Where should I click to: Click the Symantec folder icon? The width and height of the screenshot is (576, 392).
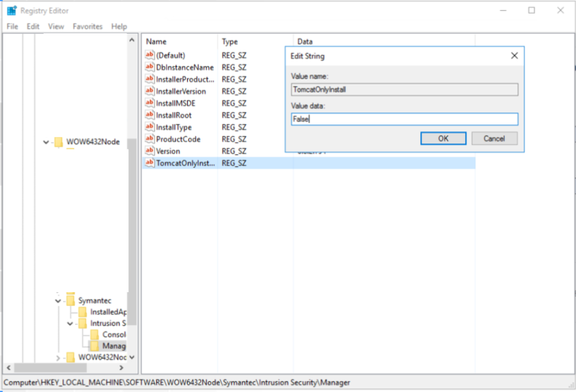point(70,300)
